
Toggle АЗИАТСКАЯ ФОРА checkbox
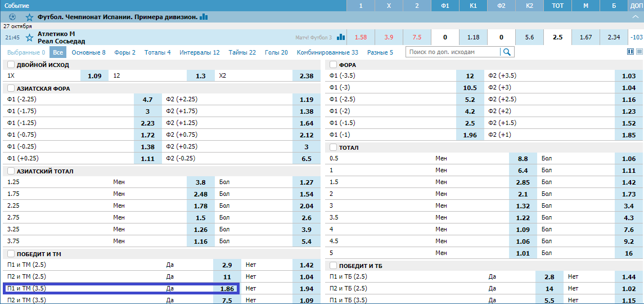click(11, 88)
